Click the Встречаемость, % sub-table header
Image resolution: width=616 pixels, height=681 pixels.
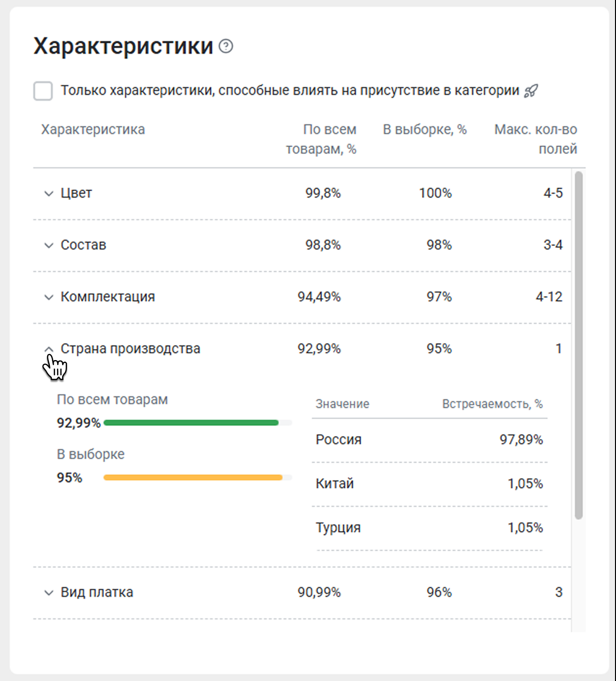point(492,404)
